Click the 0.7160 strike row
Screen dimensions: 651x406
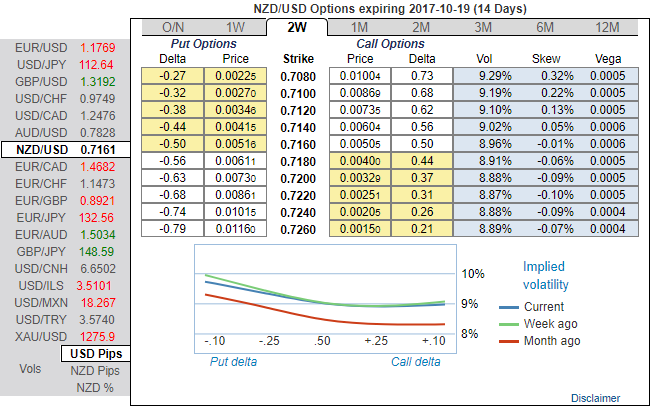[x=298, y=144]
